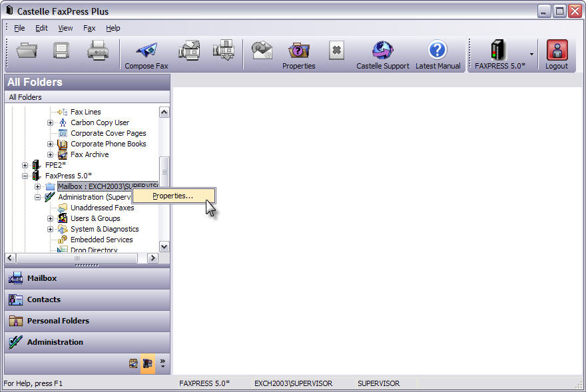
Task: Expand the Carbon Copy User node
Action: (50, 123)
